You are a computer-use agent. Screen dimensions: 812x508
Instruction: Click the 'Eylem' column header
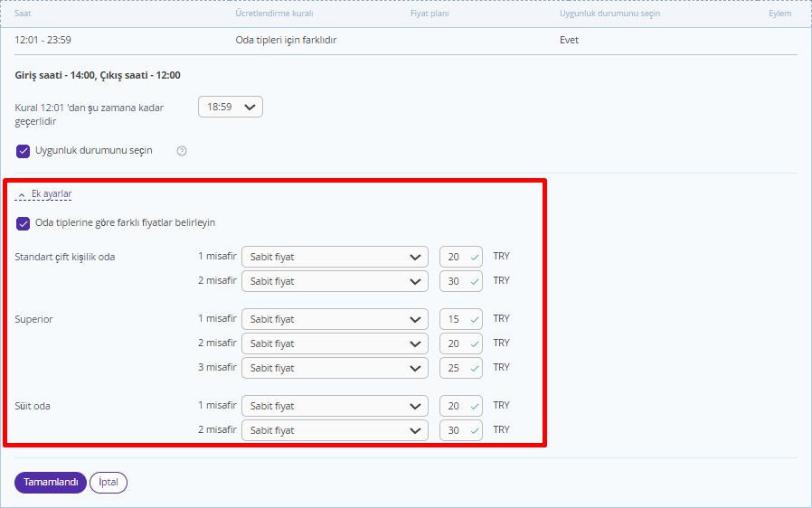779,14
